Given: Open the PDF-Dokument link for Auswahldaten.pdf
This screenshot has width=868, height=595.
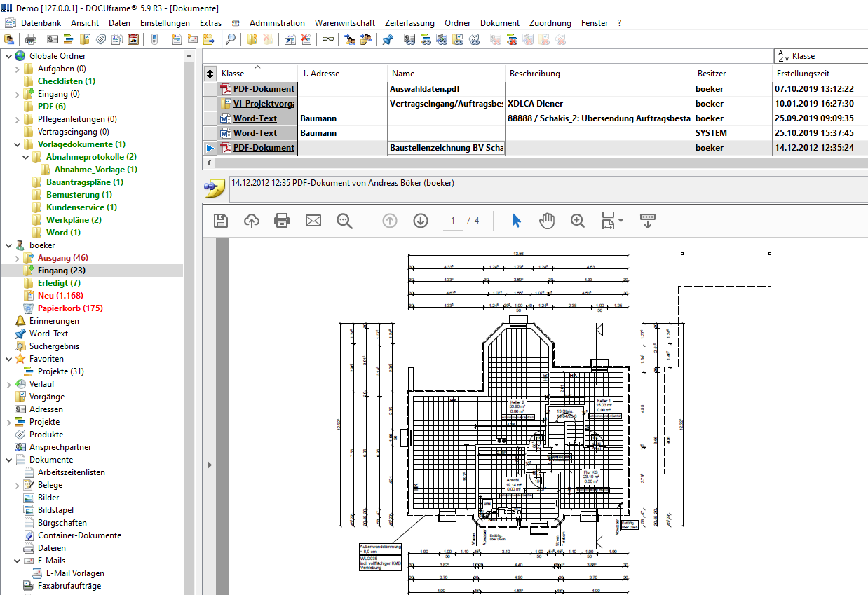Looking at the screenshot, I should coord(264,89).
